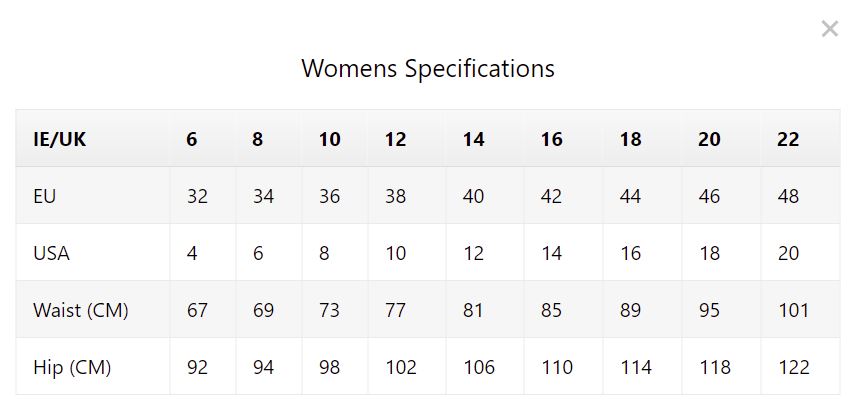
Task: Click USA size 4 cell
Action: 203,253
